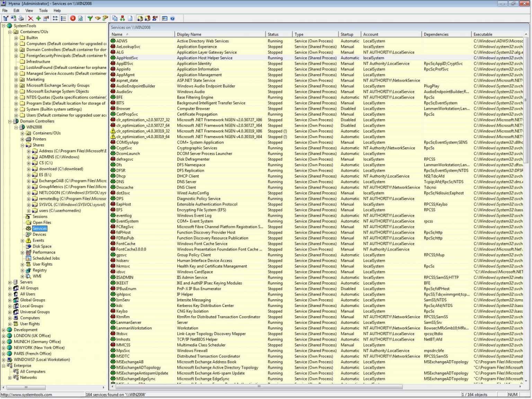The height and width of the screenshot is (399, 532).
Task: Click the details list view toolbar icon
Action: click(x=63, y=18)
